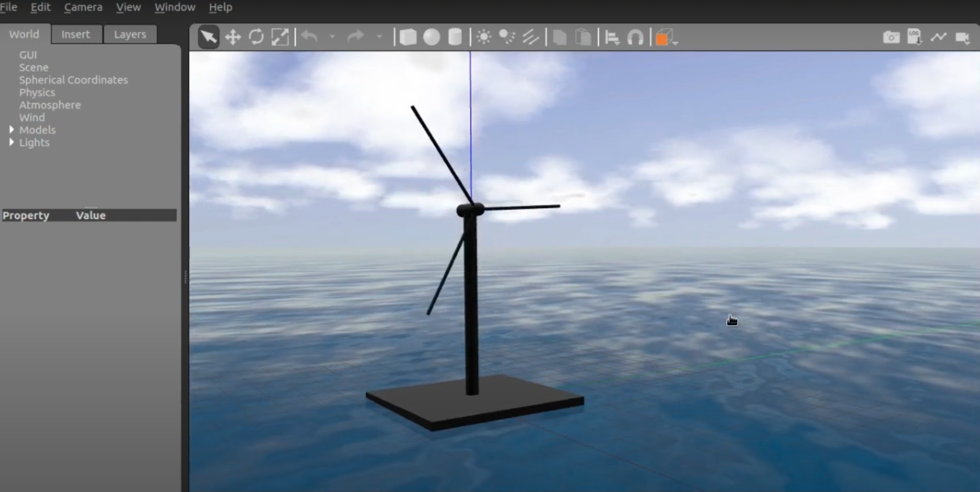Toggle snap mode with the magnet tool
This screenshot has width=980, height=492.
635,37
